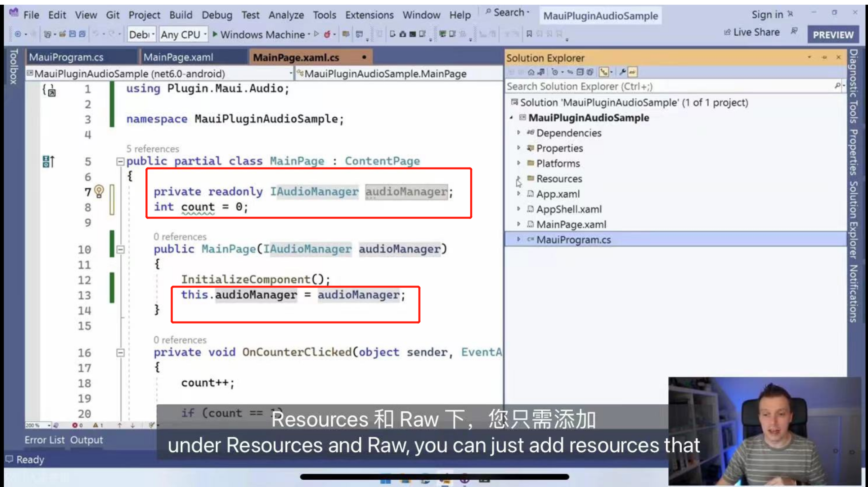The width and height of the screenshot is (868, 487).
Task: Toggle auto-hide pin on Solution Explorer
Action: (824, 57)
